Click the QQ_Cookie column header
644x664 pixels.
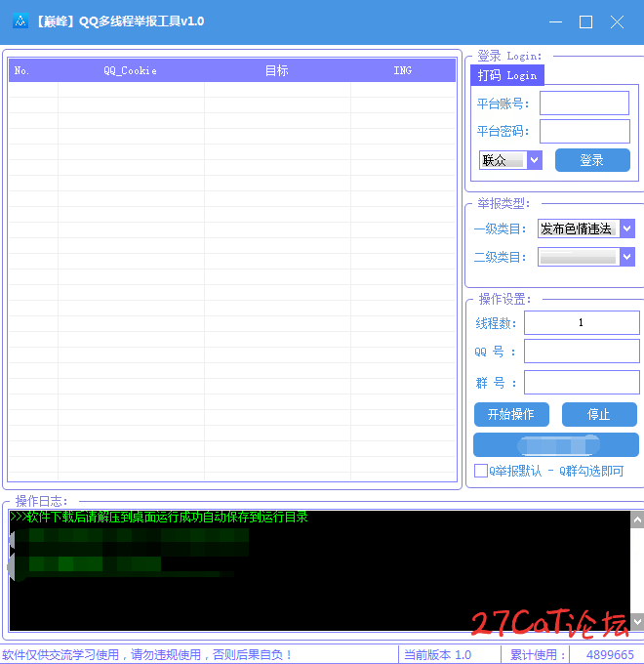click(x=131, y=70)
